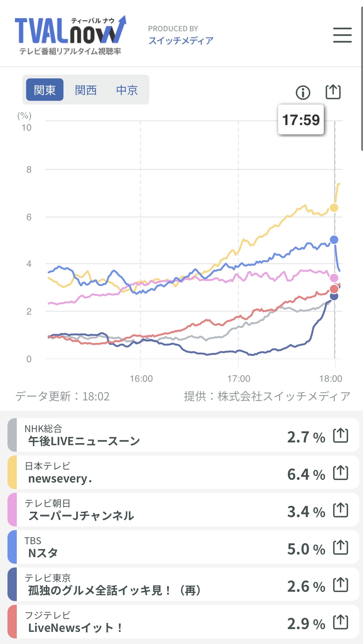Click the chart info icon
Screen dimensions: 363x644
[x=303, y=92]
